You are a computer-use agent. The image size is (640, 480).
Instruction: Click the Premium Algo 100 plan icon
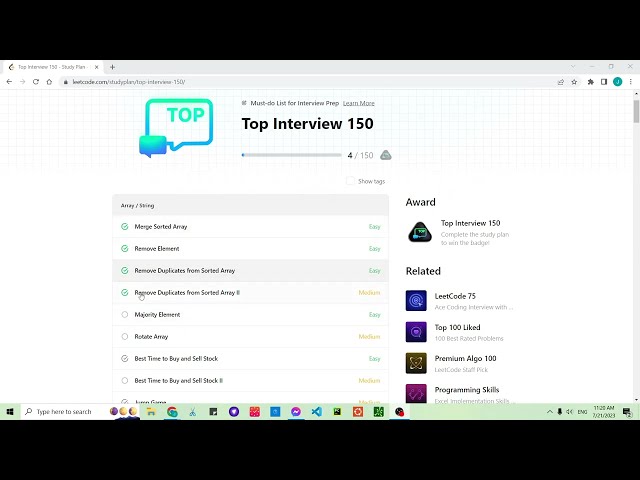(416, 363)
